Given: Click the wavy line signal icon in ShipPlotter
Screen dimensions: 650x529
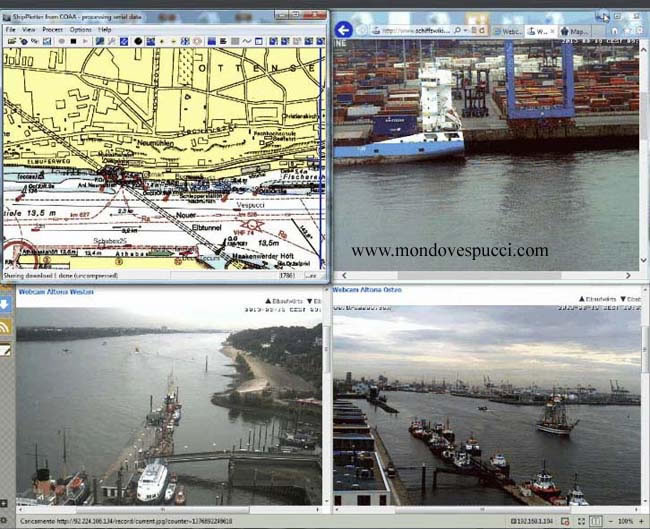Looking at the screenshot, I should tap(247, 41).
